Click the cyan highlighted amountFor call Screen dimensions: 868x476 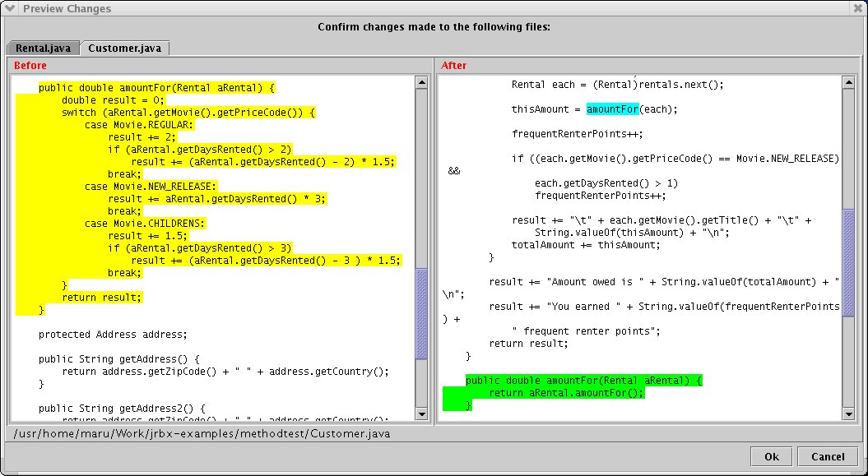612,109
